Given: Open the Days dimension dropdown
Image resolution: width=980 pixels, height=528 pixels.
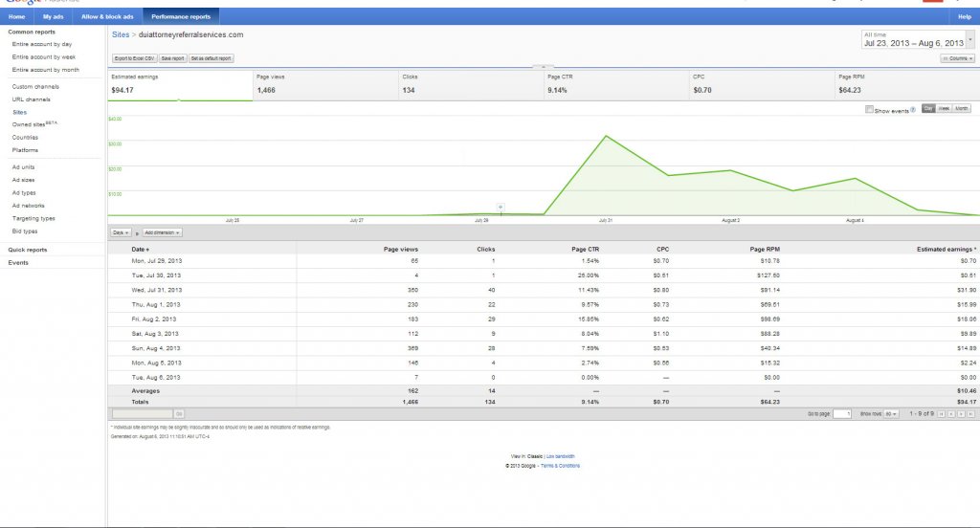Looking at the screenshot, I should click(121, 232).
